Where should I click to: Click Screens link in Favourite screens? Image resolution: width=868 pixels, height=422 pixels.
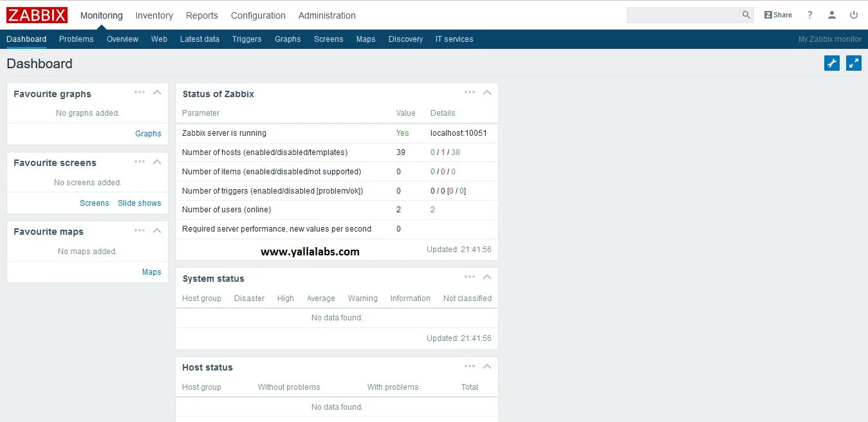(x=95, y=203)
